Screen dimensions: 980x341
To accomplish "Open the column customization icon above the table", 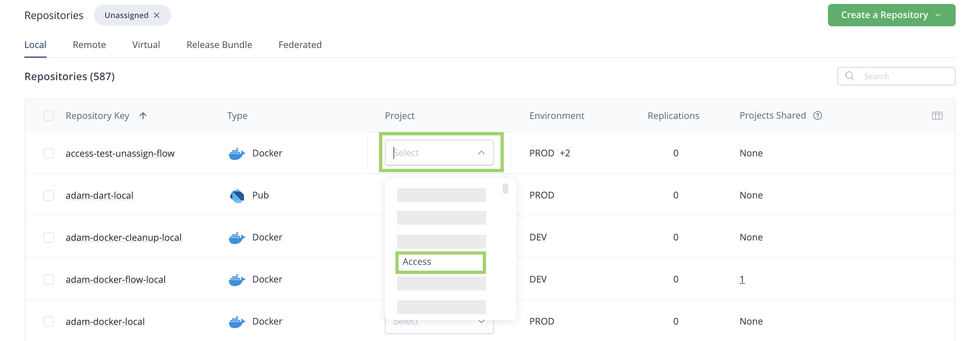I will click(x=937, y=115).
